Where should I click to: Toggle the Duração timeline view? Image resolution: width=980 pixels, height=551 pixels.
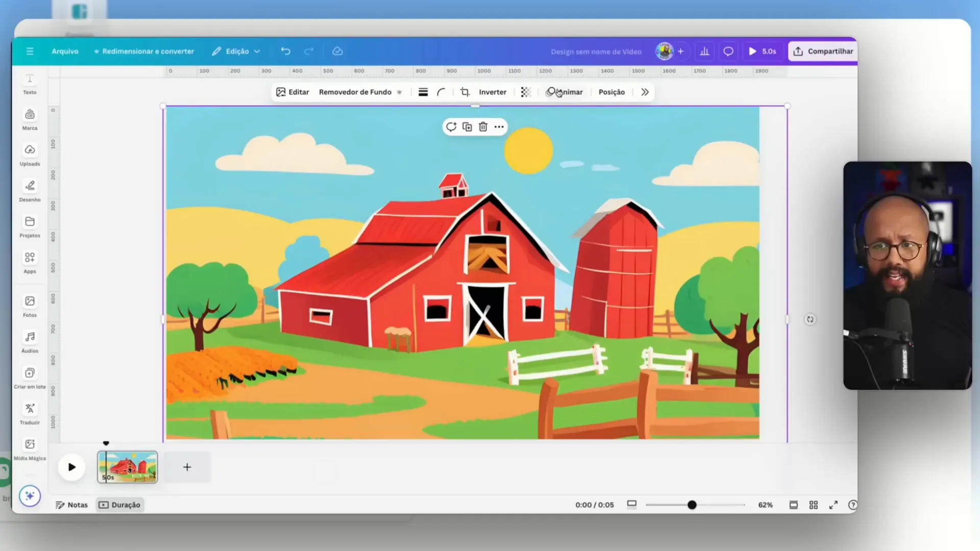119,505
